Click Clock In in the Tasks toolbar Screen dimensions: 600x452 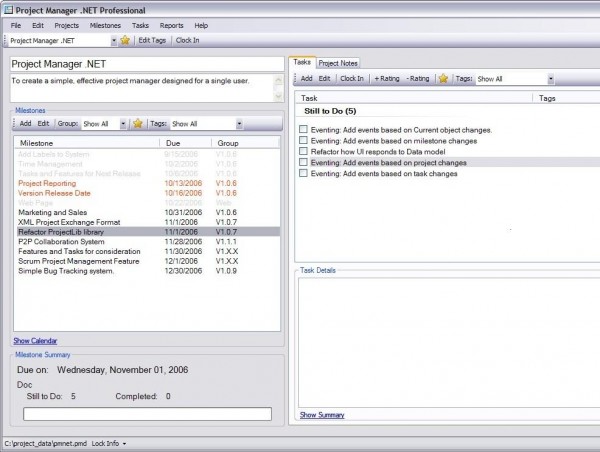click(x=352, y=78)
